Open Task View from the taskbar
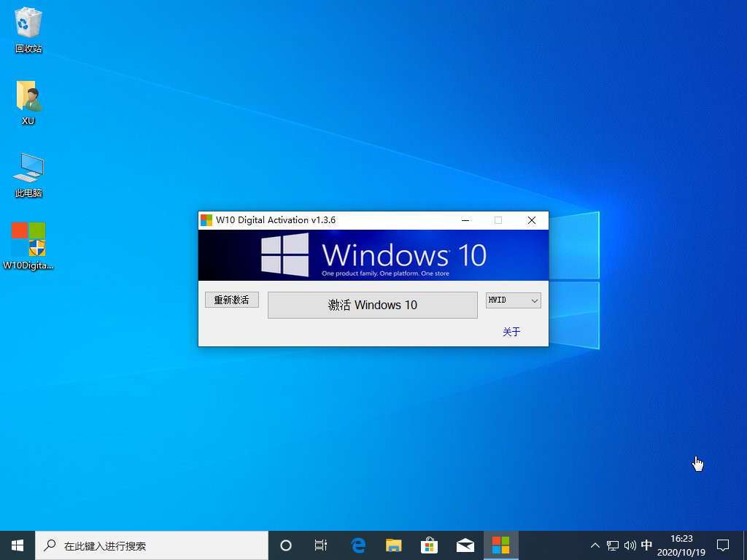The width and height of the screenshot is (747, 560). (321, 545)
